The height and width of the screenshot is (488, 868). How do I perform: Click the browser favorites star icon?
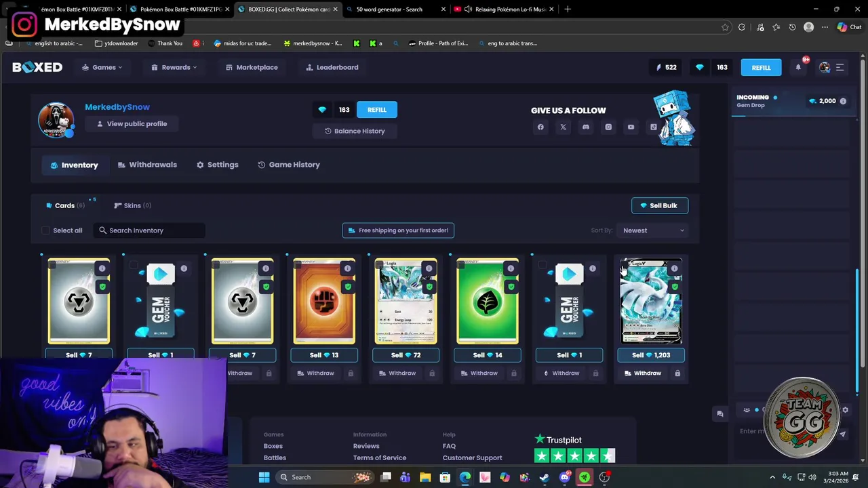pyautogui.click(x=725, y=27)
